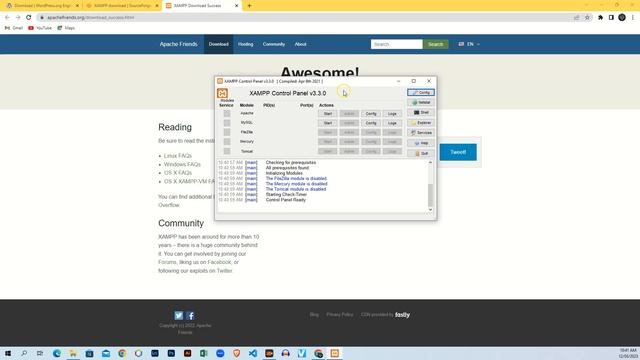Click 'The Tomcat module is disabled' log line
This screenshot has width=640, height=360.
tap(296, 189)
